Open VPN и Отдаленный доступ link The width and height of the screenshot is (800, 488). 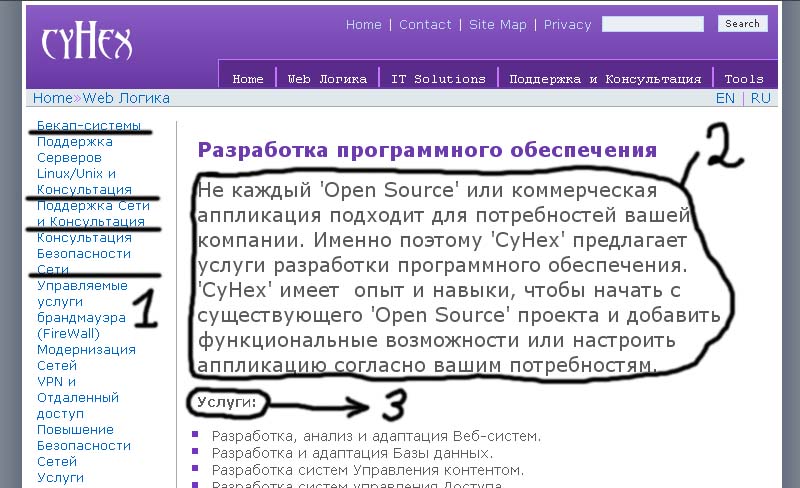click(78, 397)
